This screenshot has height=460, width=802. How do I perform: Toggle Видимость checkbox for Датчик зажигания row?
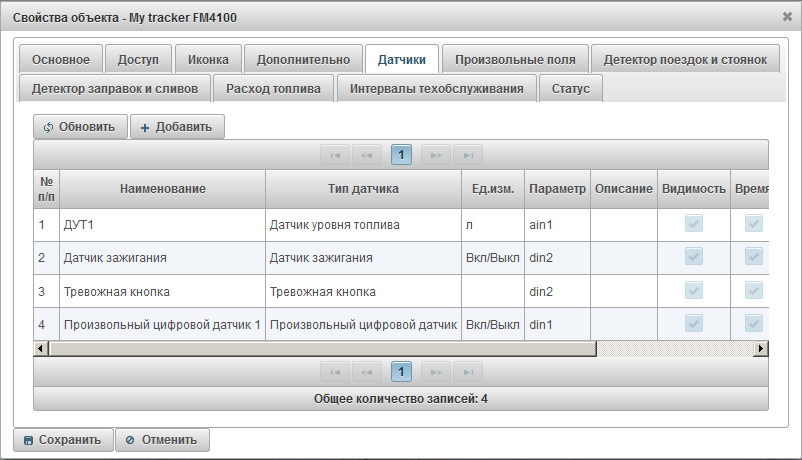coord(693,257)
